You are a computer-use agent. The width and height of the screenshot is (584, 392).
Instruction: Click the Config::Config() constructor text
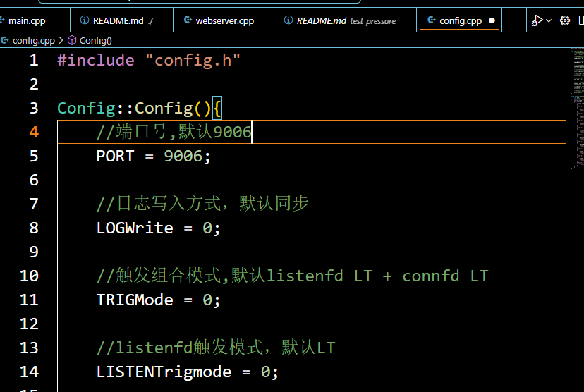point(134,109)
